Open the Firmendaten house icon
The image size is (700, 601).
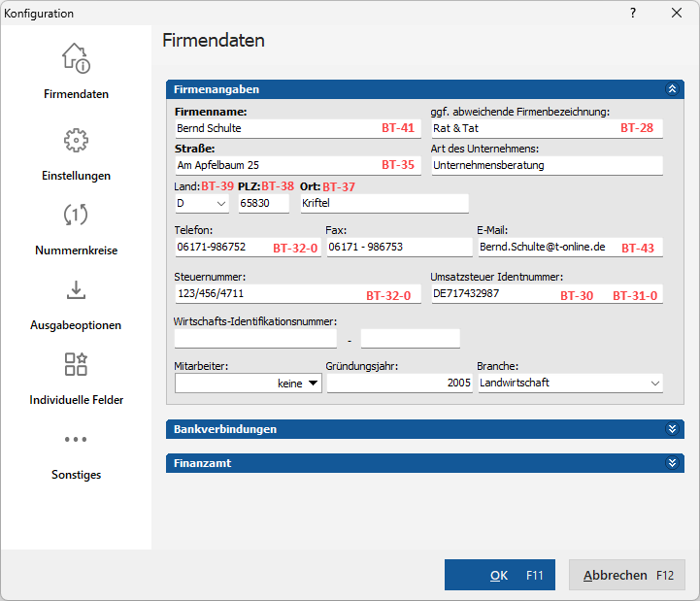76,58
